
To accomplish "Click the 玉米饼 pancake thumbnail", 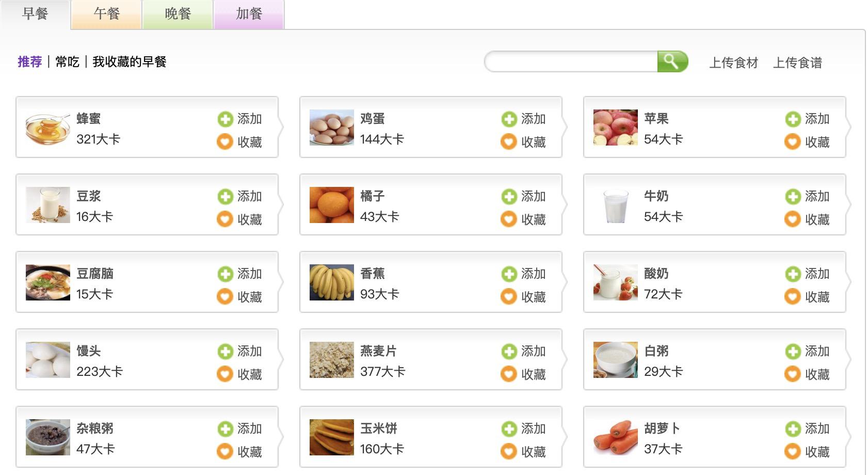I will click(x=331, y=437).
